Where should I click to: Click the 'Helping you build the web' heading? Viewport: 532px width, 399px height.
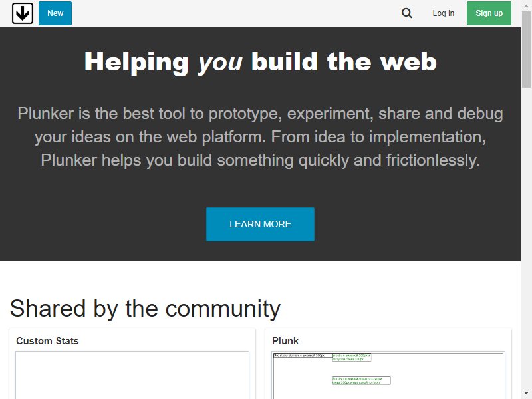coord(260,62)
